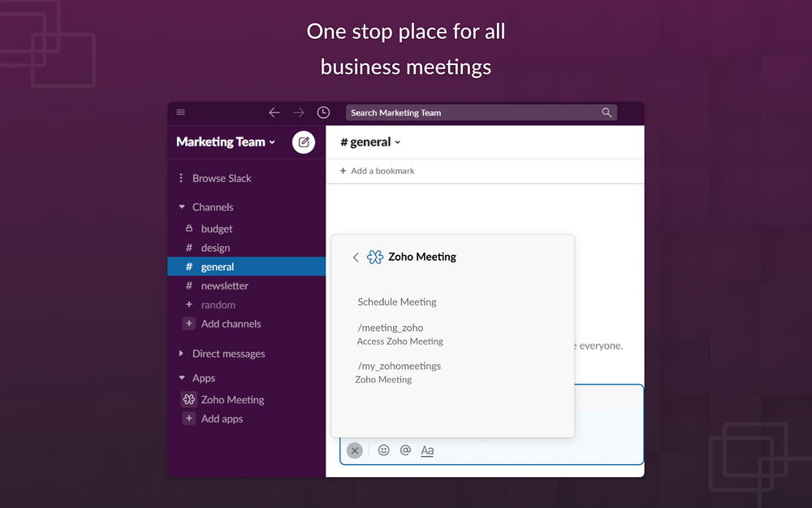
Task: Click the hash icon beside design
Action: 189,248
